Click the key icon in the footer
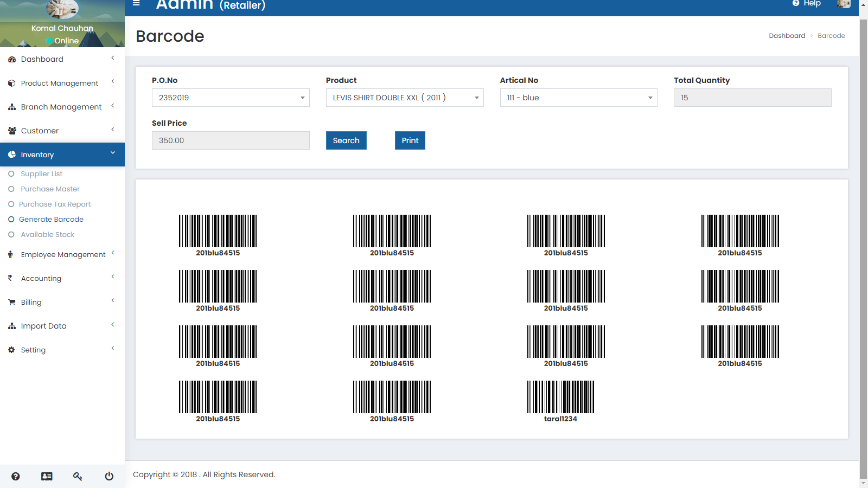868x488 pixels. tap(78, 476)
